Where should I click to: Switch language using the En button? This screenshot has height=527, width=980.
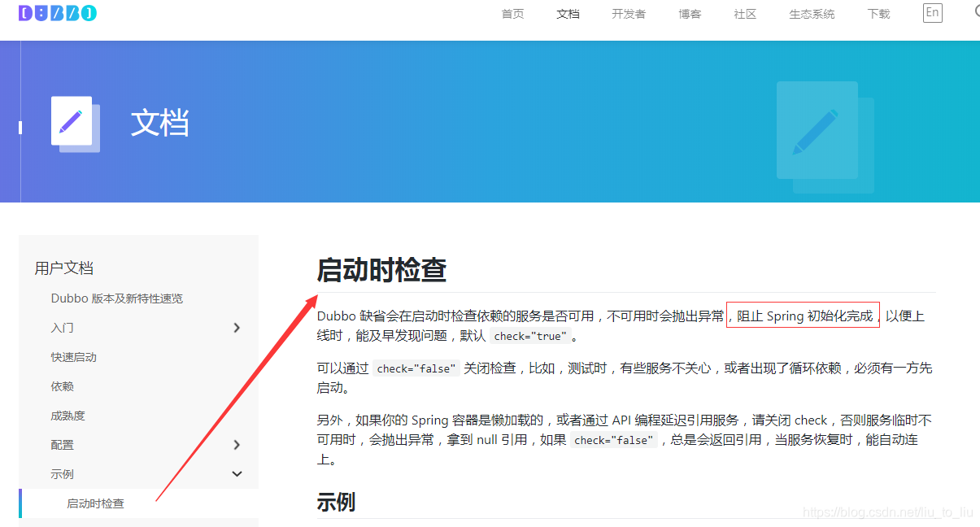pyautogui.click(x=932, y=13)
